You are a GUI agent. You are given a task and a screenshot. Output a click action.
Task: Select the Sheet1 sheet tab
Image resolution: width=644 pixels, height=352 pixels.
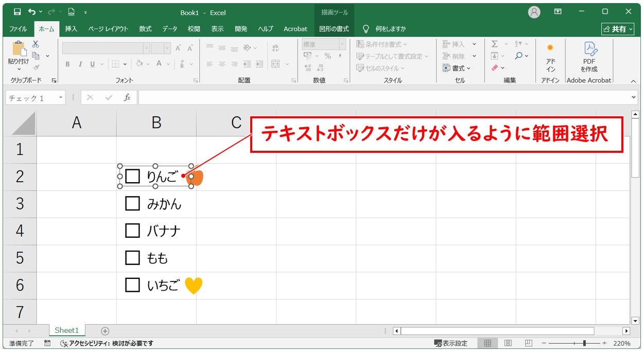click(67, 330)
